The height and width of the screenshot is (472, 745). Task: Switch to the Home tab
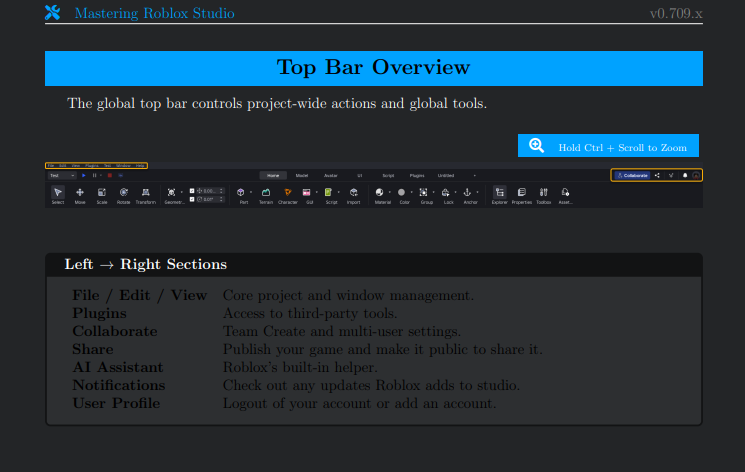pyautogui.click(x=273, y=175)
